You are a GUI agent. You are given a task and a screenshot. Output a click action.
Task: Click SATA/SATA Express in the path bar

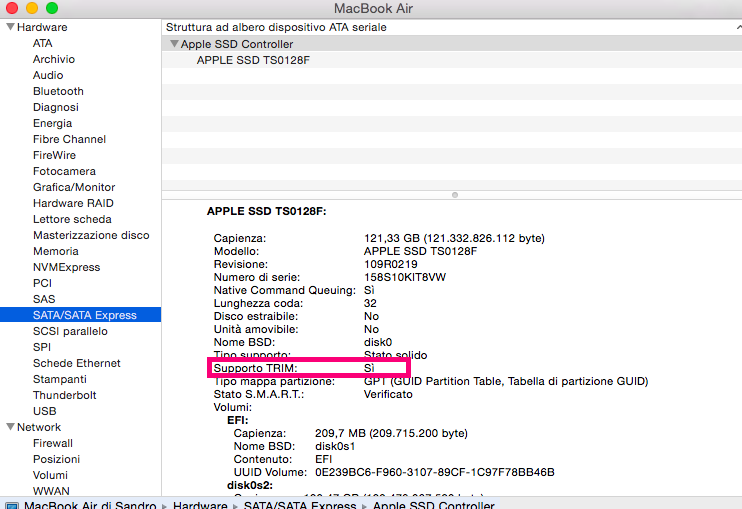(300, 505)
